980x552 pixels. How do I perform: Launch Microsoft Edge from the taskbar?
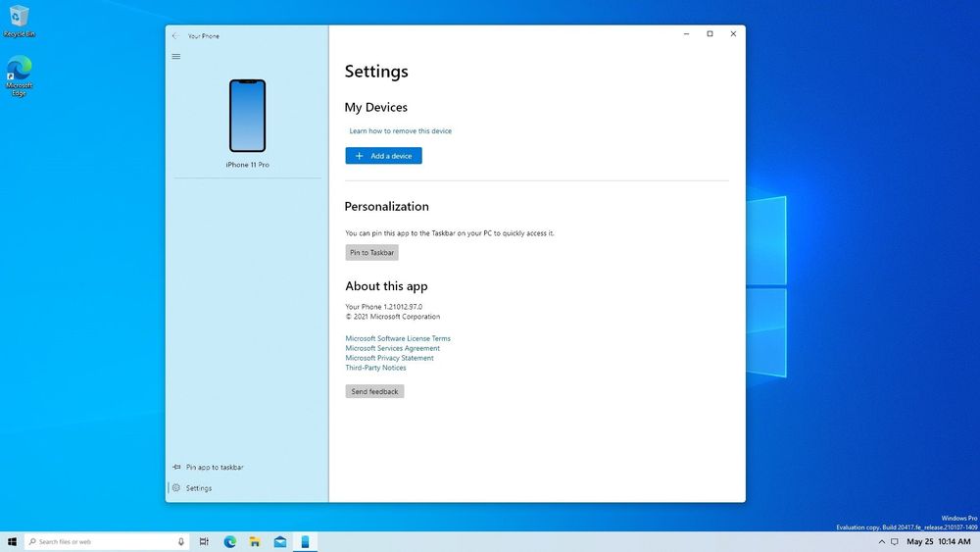[x=230, y=542]
